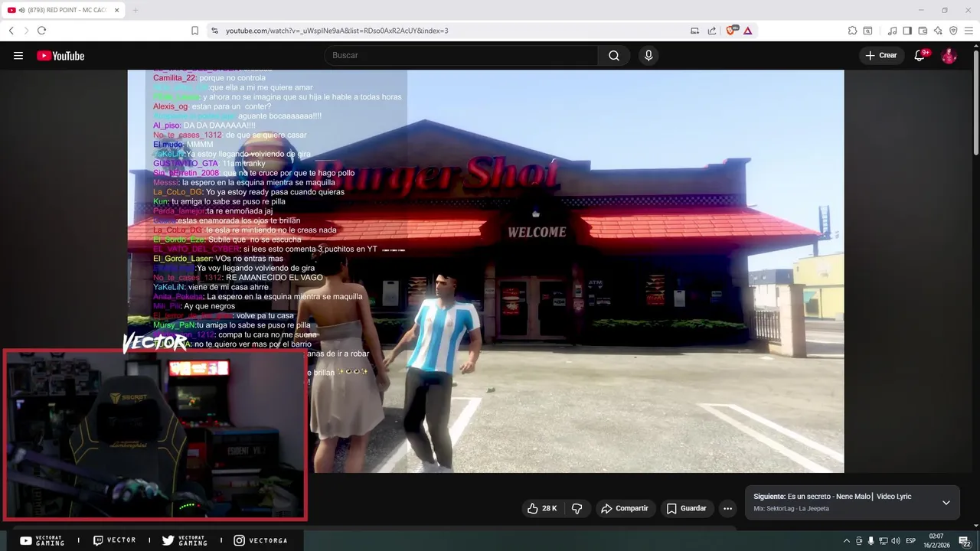This screenshot has width=980, height=551.
Task: Click the Crear button
Action: pyautogui.click(x=881, y=55)
